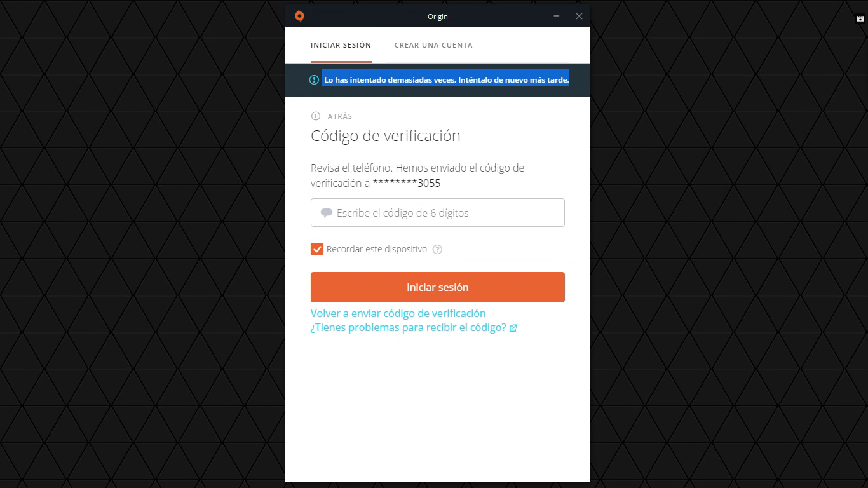Click the orange Iniciar sesión button
This screenshot has width=868, height=488.
(438, 287)
